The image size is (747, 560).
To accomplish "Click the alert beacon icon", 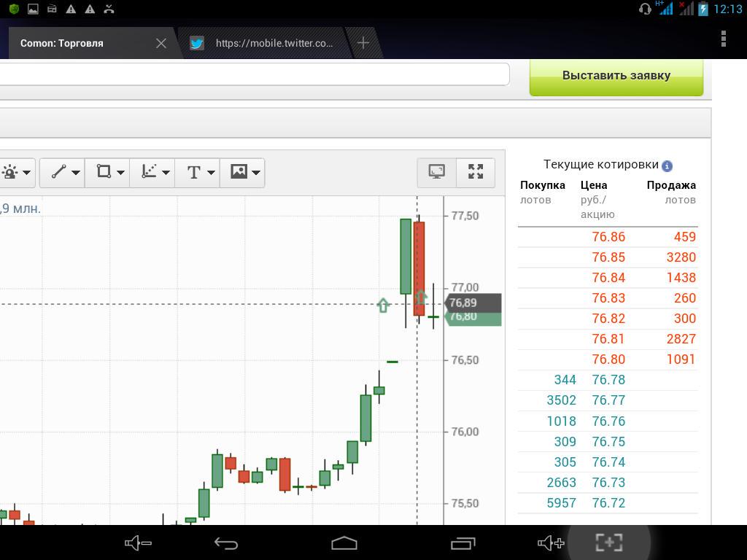I will point(10,172).
